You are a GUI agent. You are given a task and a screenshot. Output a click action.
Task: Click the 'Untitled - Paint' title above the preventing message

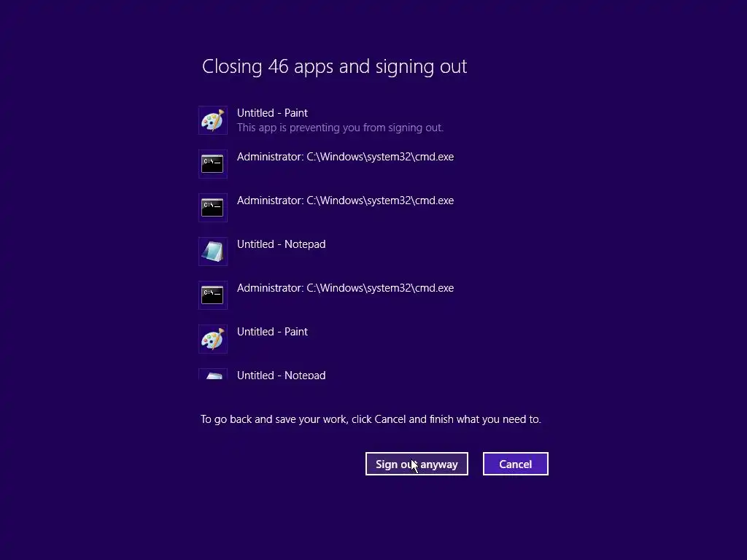[x=273, y=113]
